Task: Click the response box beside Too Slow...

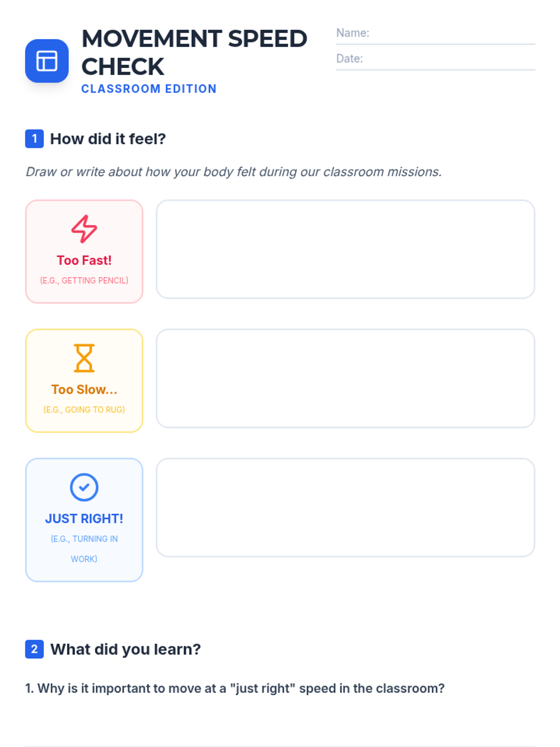Action: click(345, 378)
